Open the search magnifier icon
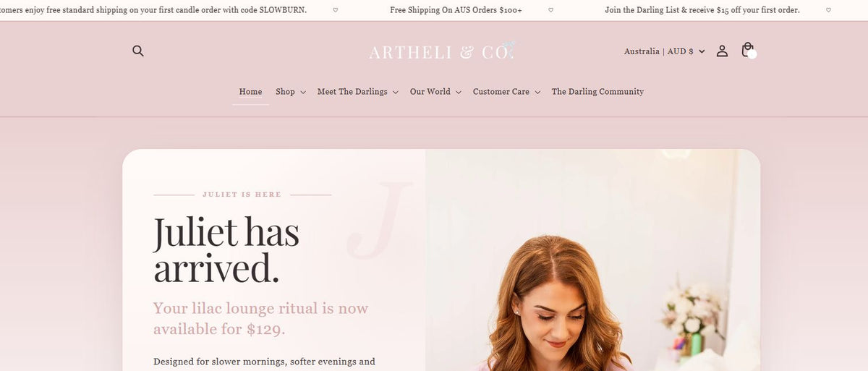868x371 pixels. 138,51
